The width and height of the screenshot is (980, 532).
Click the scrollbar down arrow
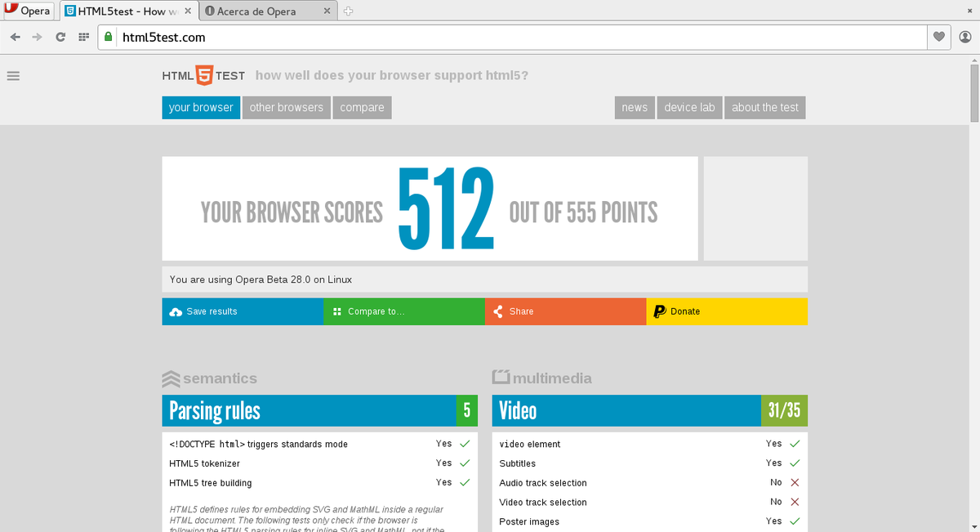[x=973, y=525]
